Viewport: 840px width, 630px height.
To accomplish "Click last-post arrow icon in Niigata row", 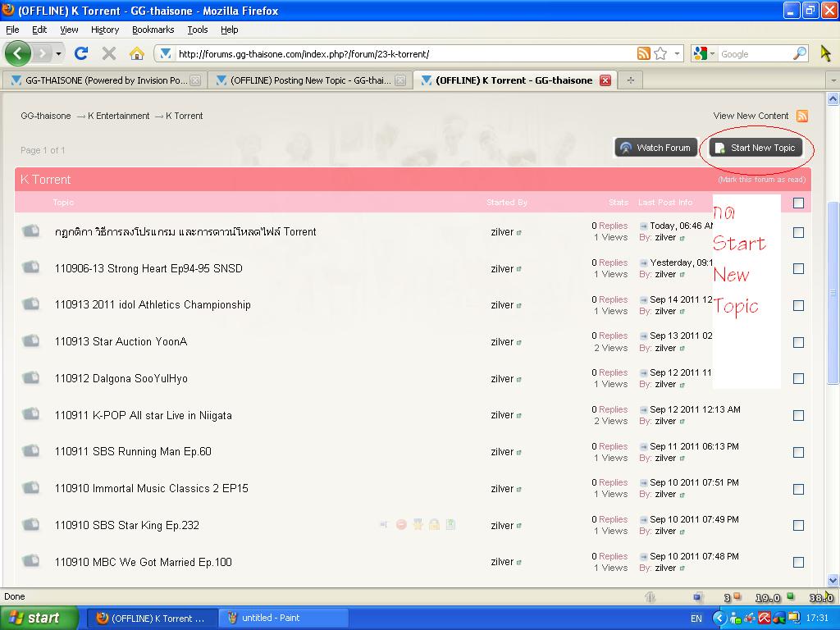I will [x=643, y=410].
